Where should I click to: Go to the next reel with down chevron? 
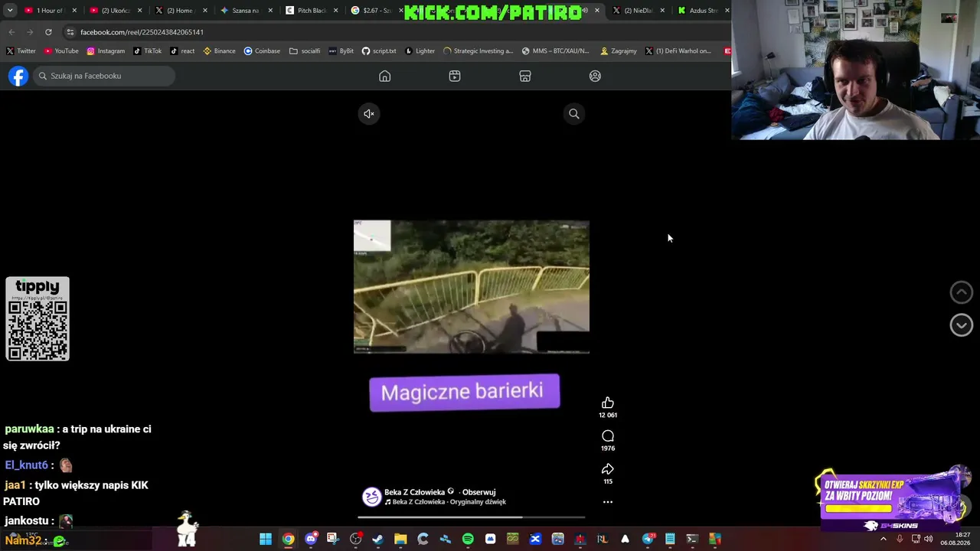pos(961,325)
